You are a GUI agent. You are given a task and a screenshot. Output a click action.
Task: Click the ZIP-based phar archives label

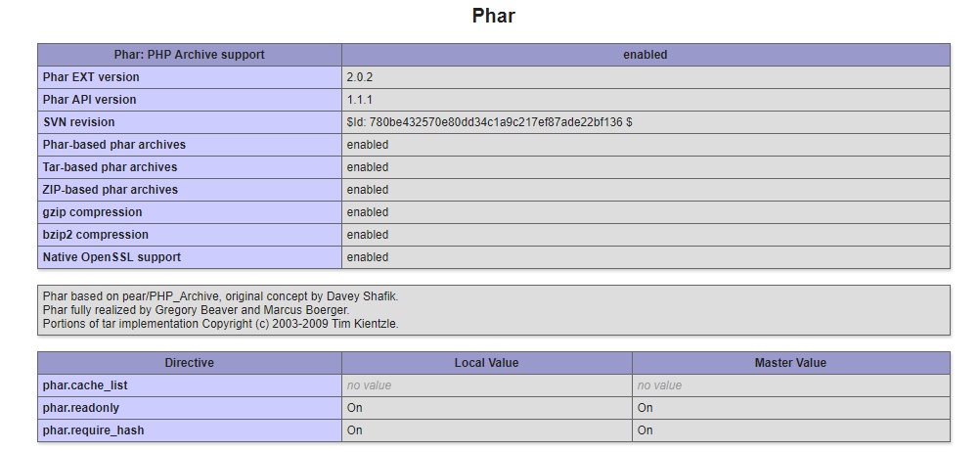point(111,190)
